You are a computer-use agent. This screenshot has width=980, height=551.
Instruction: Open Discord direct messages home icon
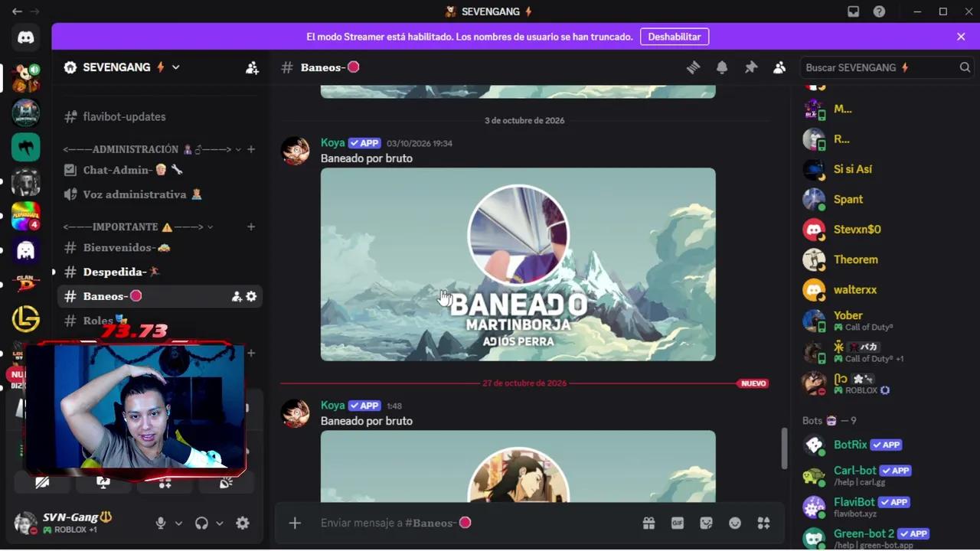(26, 37)
